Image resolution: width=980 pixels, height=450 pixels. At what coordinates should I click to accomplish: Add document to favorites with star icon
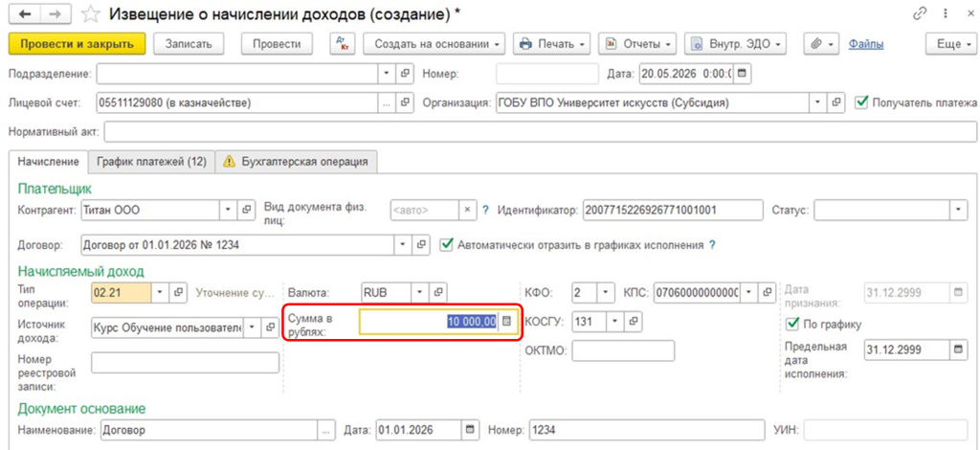pyautogui.click(x=91, y=14)
